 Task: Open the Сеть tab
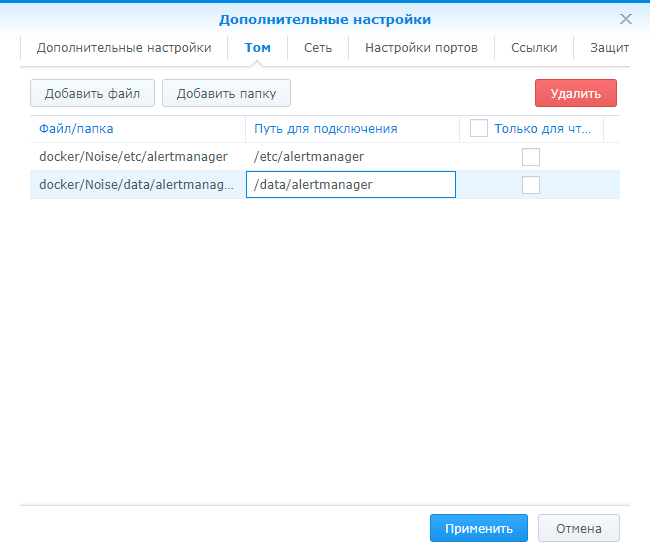[x=318, y=48]
